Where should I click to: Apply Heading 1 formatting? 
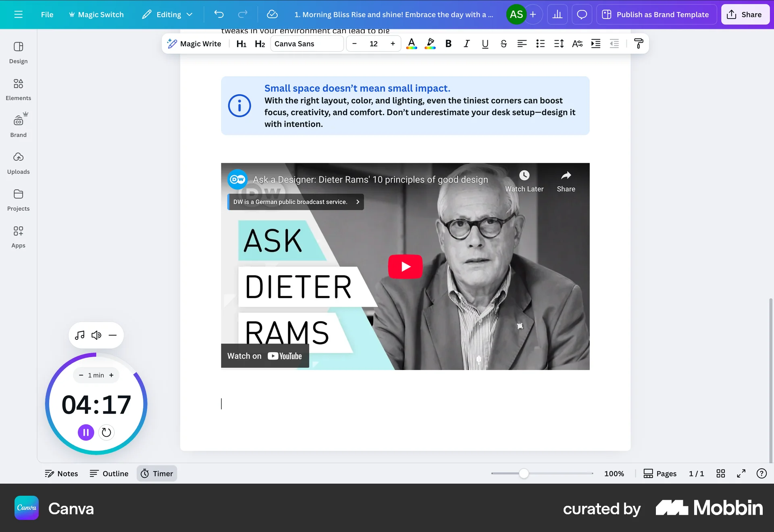241,44
